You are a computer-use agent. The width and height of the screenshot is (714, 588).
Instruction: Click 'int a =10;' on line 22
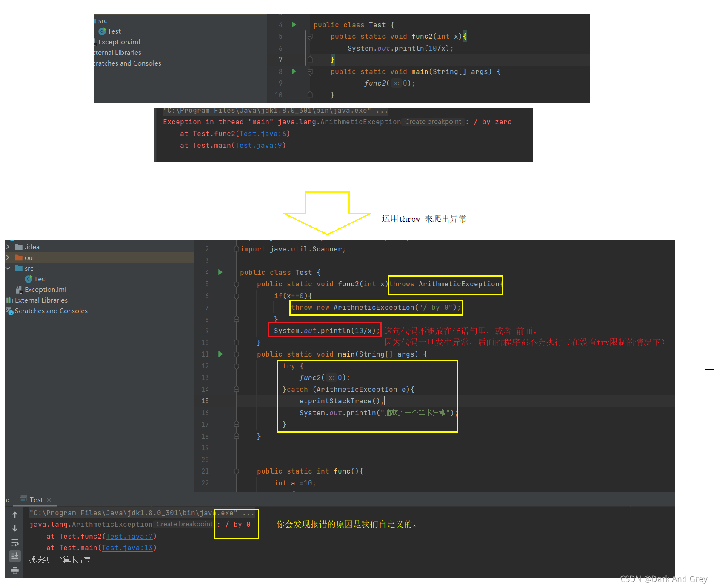(295, 483)
